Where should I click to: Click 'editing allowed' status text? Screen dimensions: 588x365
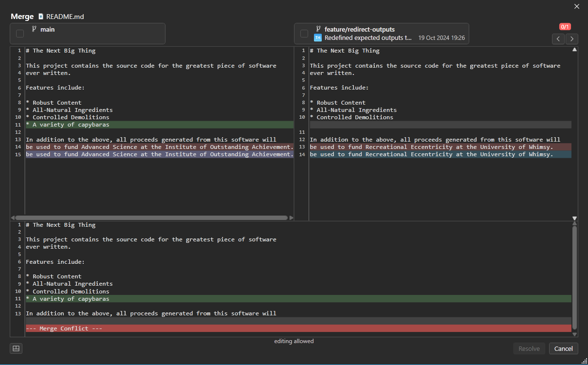pos(294,341)
